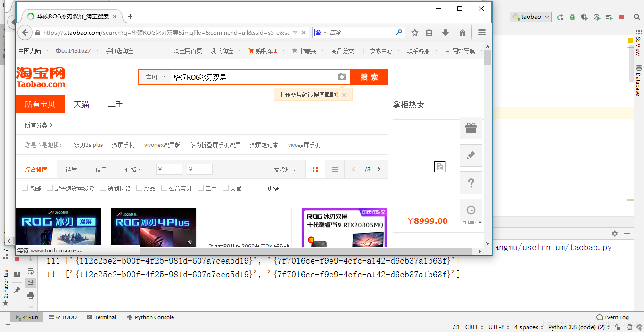Go to previous results page arrow
Viewport: 644px width, 332px height.
click(x=353, y=170)
